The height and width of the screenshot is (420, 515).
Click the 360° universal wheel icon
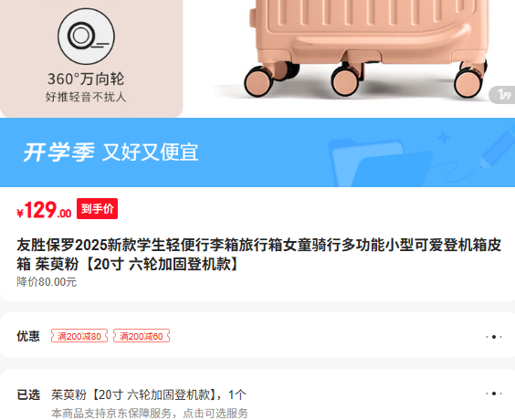[86, 37]
